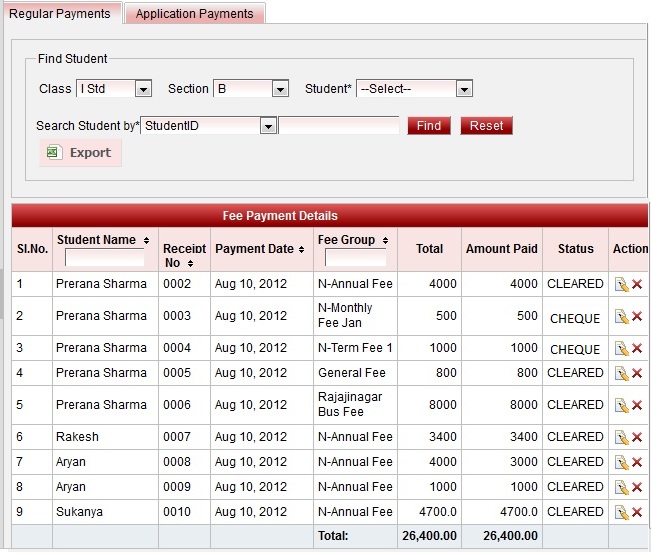Edit the Rajajinagar Bus Fee payment
The height and width of the screenshot is (555, 652).
[621, 406]
